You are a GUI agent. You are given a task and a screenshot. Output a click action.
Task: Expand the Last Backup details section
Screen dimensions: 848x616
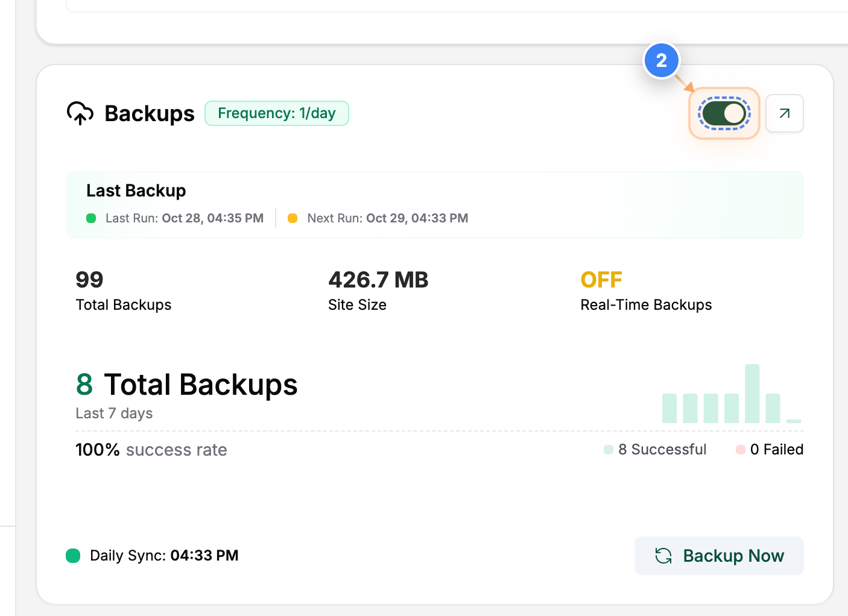pyautogui.click(x=136, y=190)
